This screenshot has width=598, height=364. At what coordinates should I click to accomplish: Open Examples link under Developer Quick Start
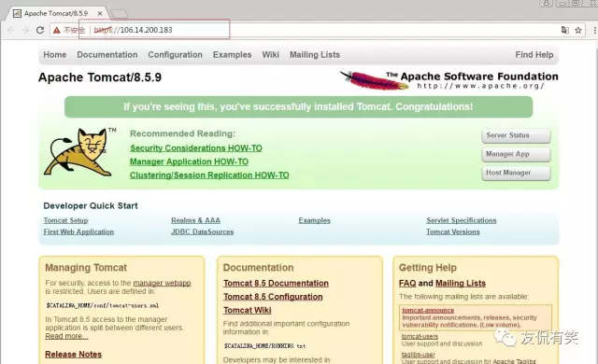pos(315,220)
